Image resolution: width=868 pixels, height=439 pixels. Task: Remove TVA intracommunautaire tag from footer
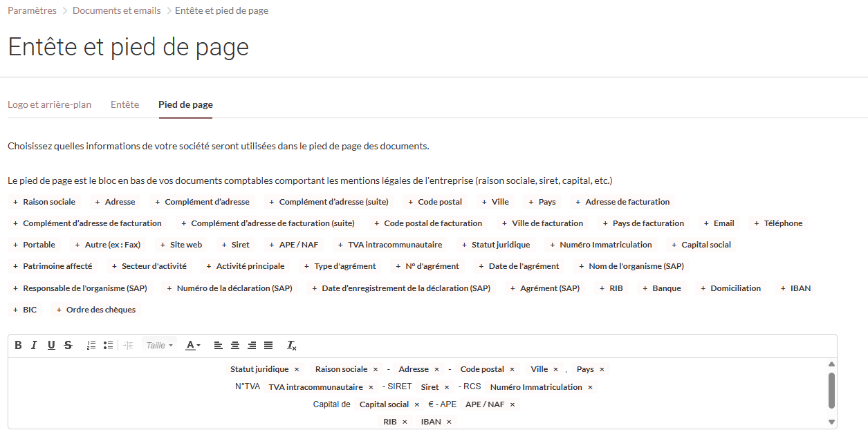pyautogui.click(x=371, y=387)
